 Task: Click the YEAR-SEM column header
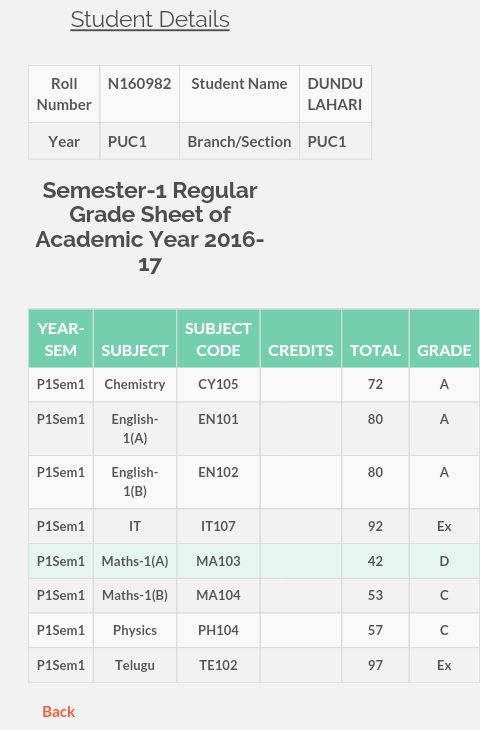(61, 339)
